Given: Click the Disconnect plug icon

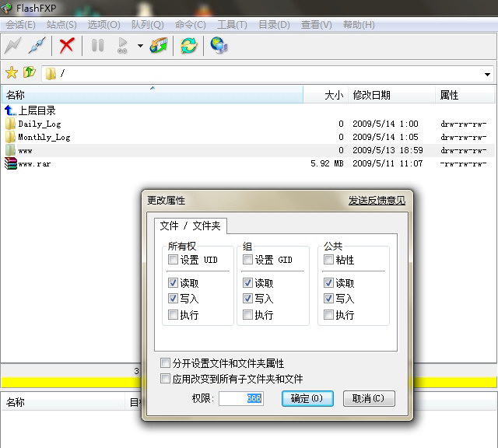Looking at the screenshot, I should 37,45.
